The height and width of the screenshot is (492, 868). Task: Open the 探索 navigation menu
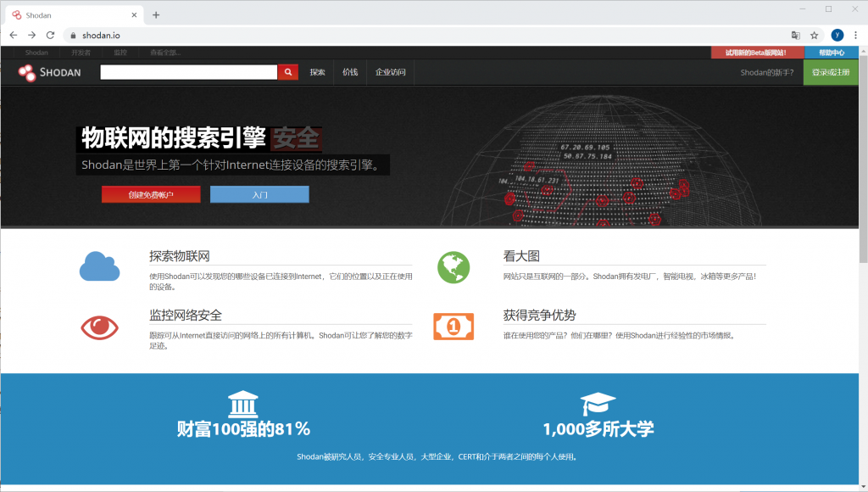[318, 72]
